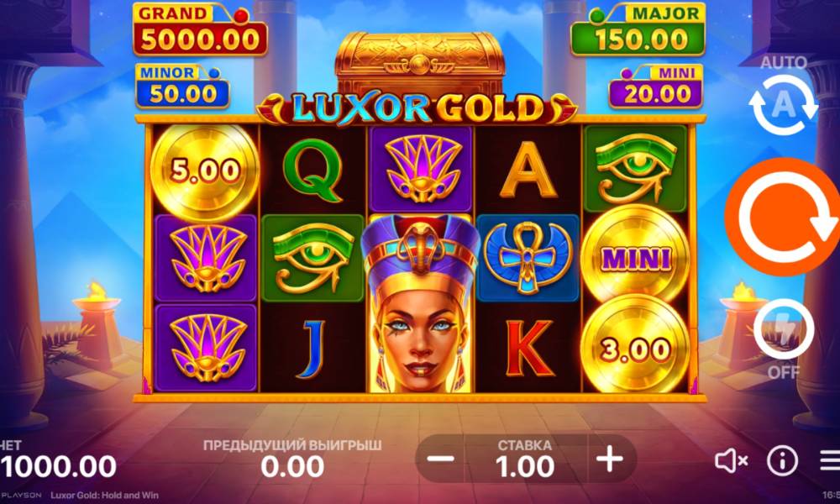Open the info paytable icon
The height and width of the screenshot is (504, 840).
[782, 460]
